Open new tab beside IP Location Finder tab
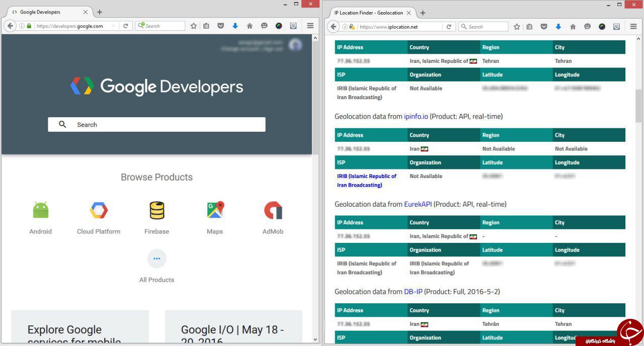 click(x=423, y=13)
